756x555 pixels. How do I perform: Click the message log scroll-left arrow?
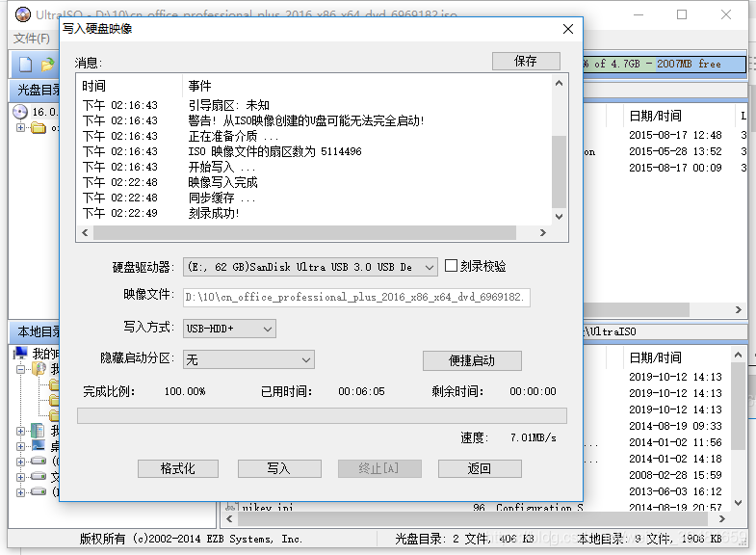pyautogui.click(x=85, y=233)
